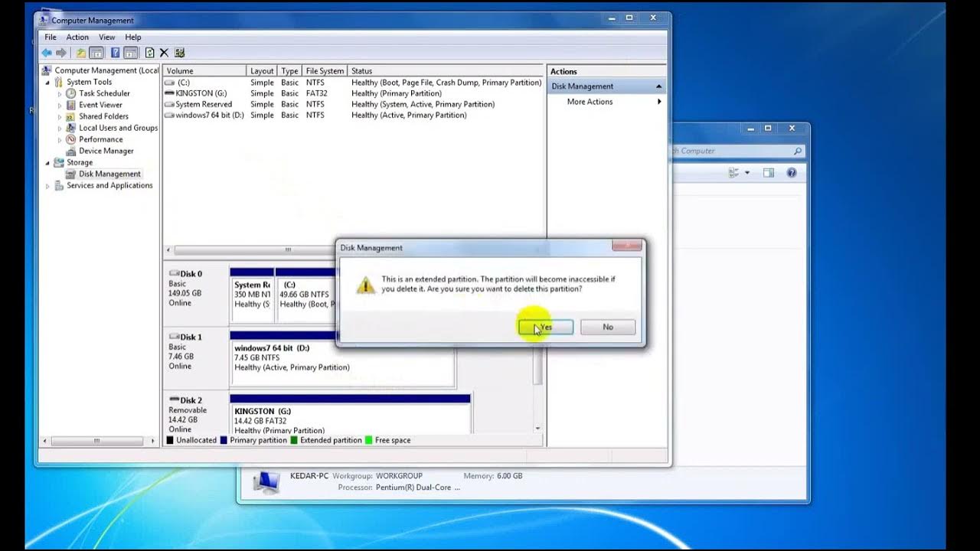This screenshot has height=551, width=980.
Task: Click the Device Manager icon
Action: tap(71, 151)
